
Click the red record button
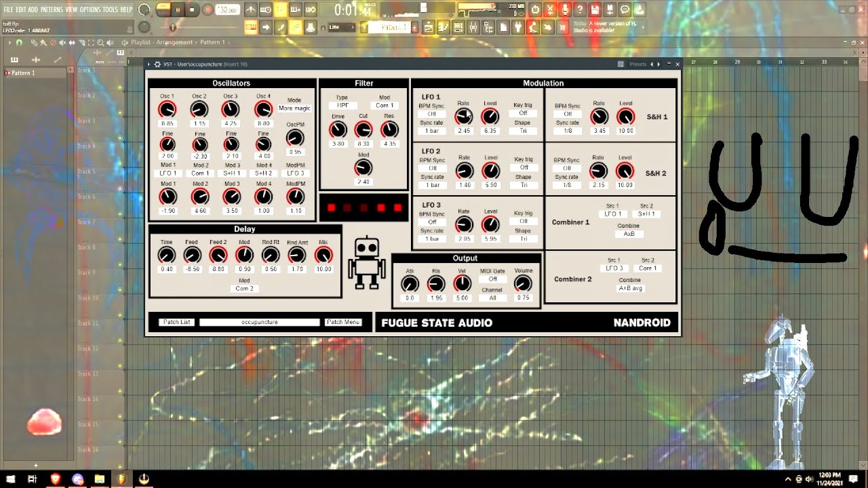click(208, 9)
